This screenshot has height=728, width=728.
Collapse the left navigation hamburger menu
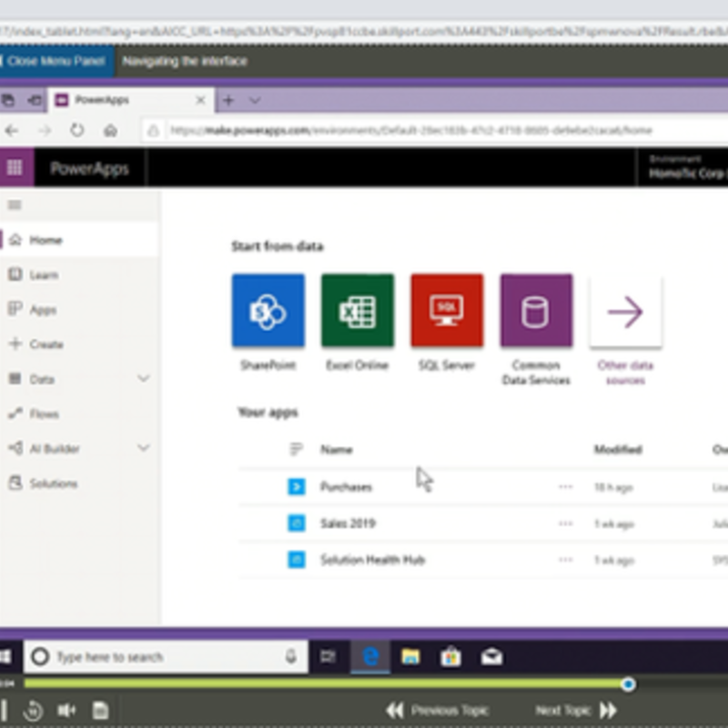[15, 205]
